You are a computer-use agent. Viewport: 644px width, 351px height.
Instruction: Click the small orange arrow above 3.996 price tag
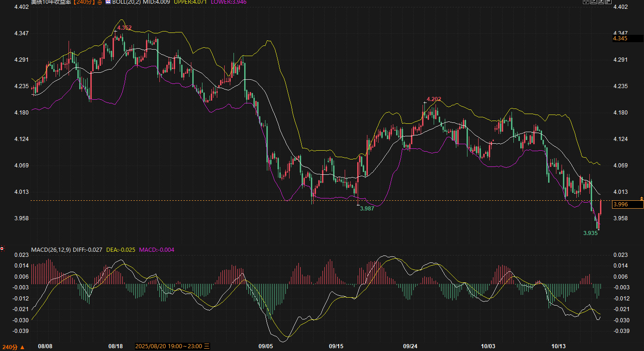coord(641,198)
